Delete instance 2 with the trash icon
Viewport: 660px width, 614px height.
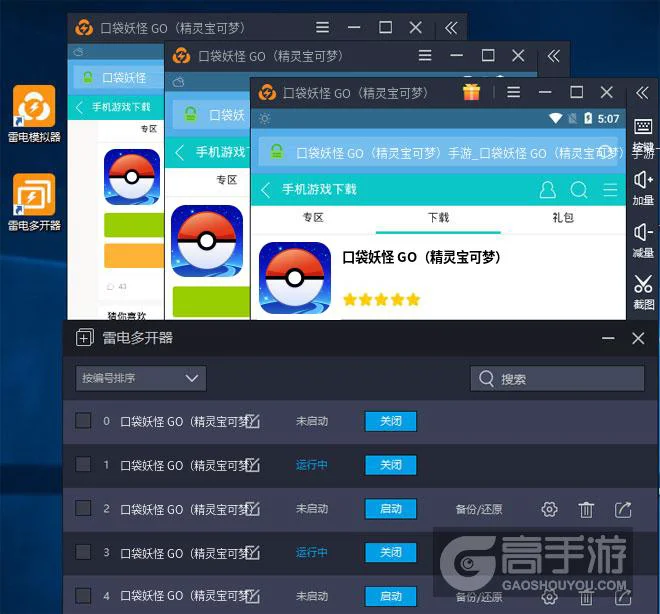pos(586,510)
